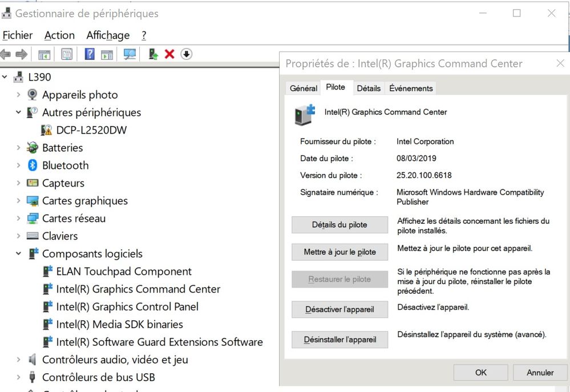Screen dimensions: 570x392
Task: Click the Bluetooth logo icon
Action: (x=33, y=165)
